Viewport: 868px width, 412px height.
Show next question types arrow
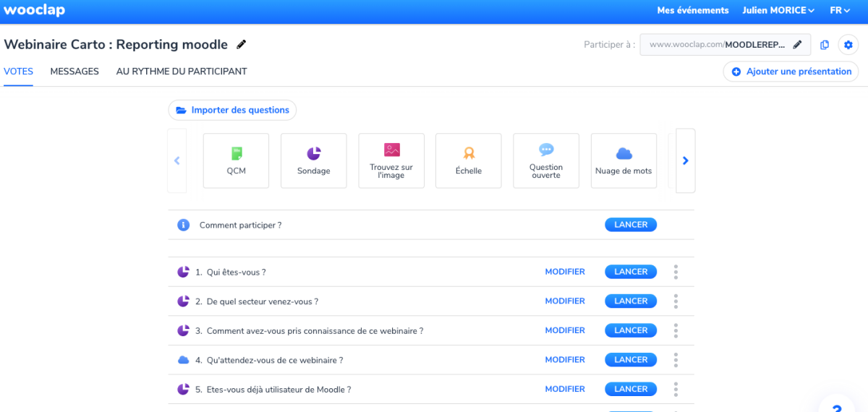[686, 160]
